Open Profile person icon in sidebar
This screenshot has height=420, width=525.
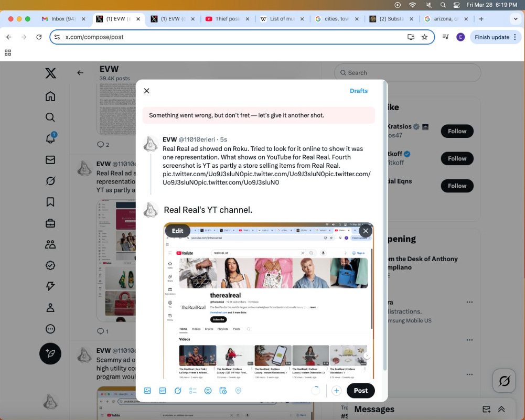click(50, 308)
